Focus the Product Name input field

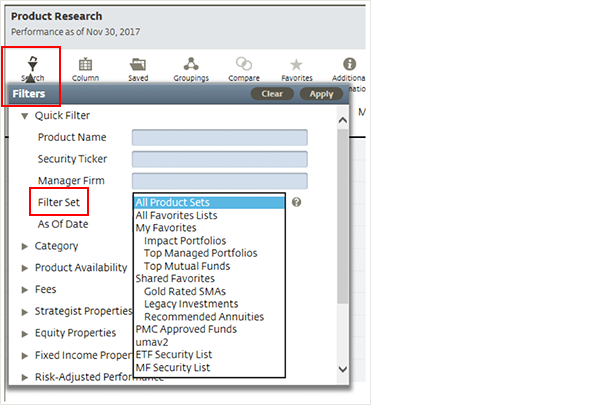[x=220, y=137]
